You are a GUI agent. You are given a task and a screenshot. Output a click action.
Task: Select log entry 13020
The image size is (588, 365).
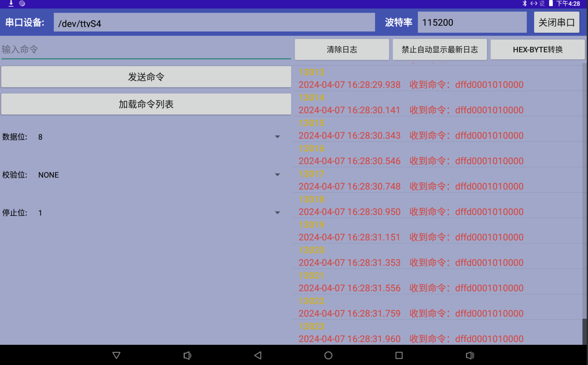(312, 250)
